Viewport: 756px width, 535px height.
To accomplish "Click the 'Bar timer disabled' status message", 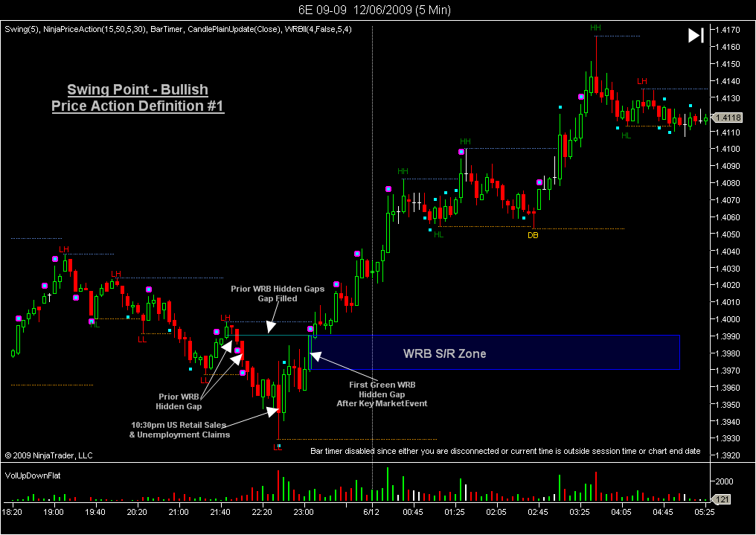I will pos(504,451).
